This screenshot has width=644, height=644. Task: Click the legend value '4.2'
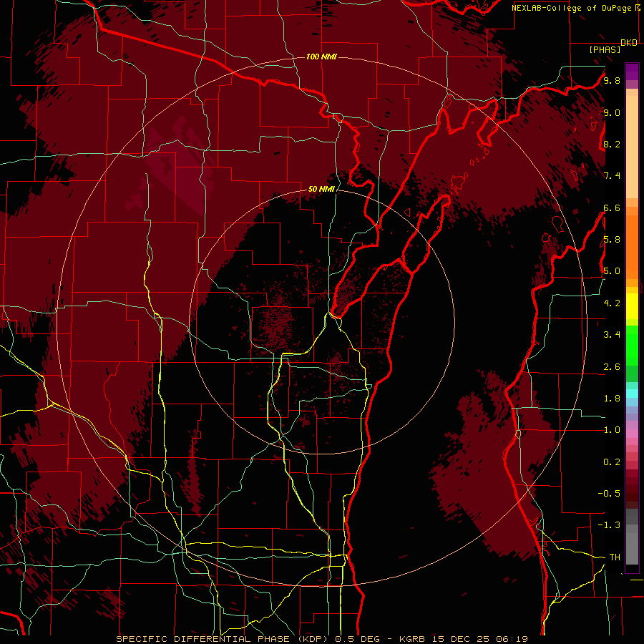(x=612, y=303)
